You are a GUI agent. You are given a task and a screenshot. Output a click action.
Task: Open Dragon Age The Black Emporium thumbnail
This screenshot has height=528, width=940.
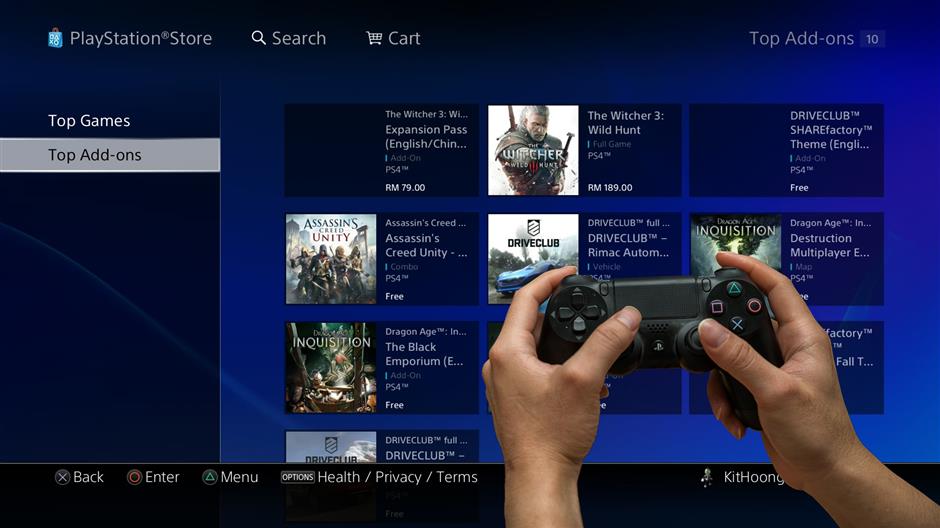(x=331, y=367)
